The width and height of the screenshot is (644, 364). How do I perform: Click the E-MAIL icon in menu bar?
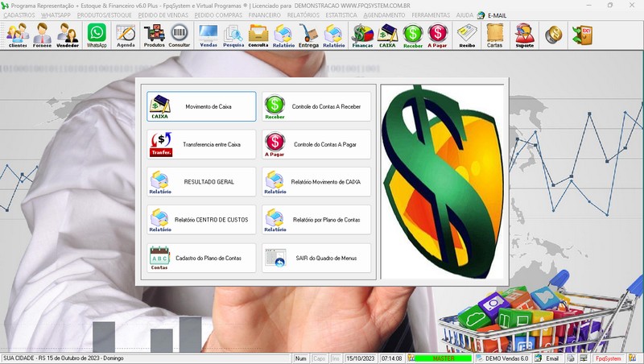coord(481,15)
